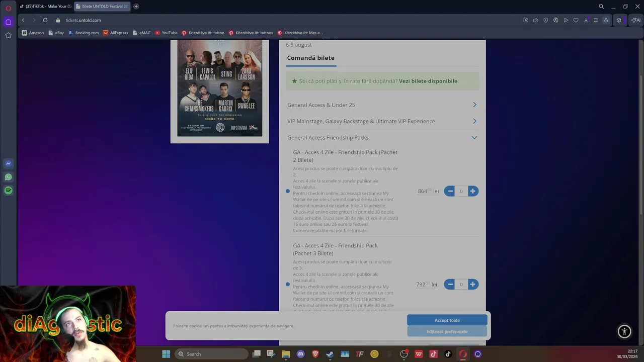
Task: Open the Amazon bookmark
Action: pos(33,33)
